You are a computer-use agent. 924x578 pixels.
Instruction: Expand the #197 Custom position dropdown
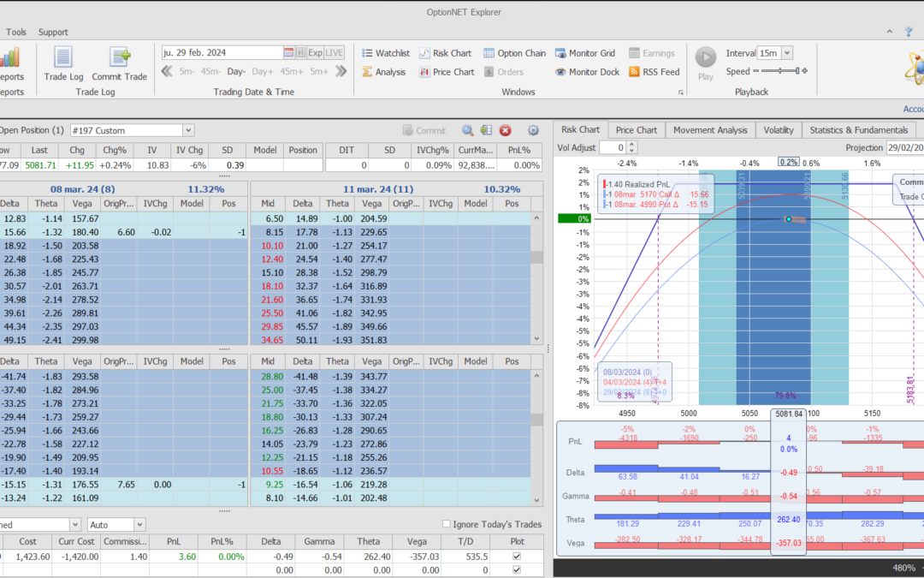[x=188, y=130]
